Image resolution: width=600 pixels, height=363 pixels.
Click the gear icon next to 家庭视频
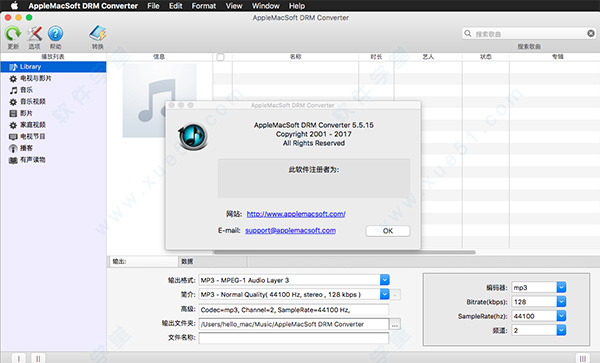13,125
